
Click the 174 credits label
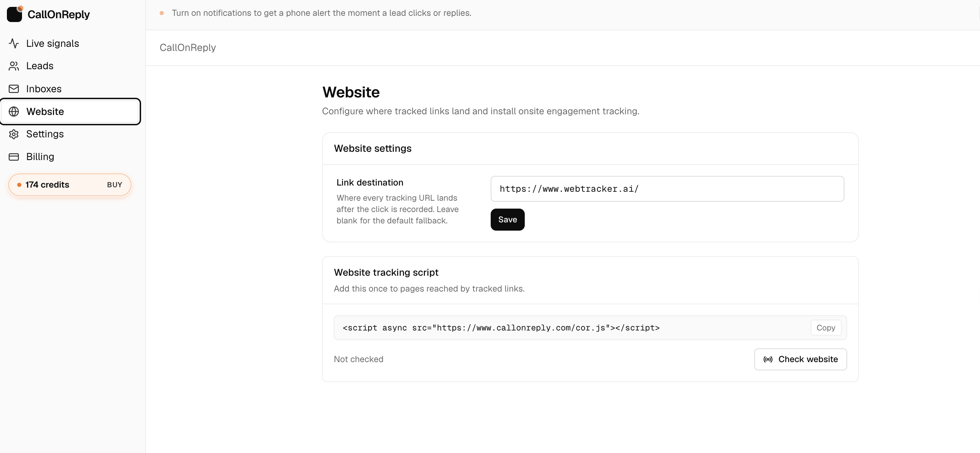coord(47,185)
